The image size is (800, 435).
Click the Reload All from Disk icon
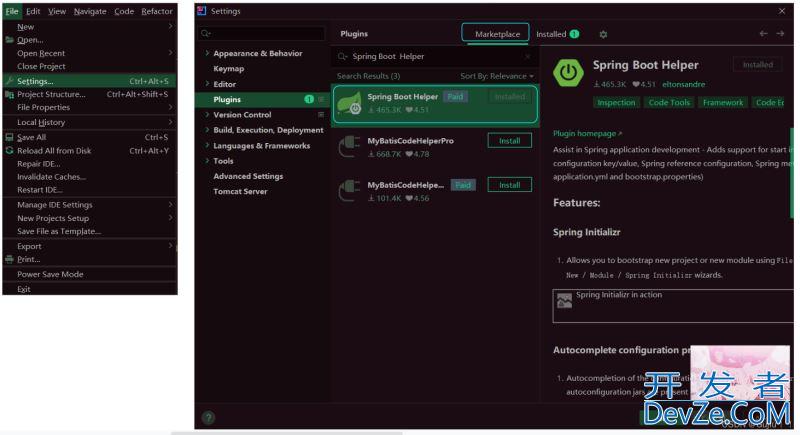(x=9, y=150)
